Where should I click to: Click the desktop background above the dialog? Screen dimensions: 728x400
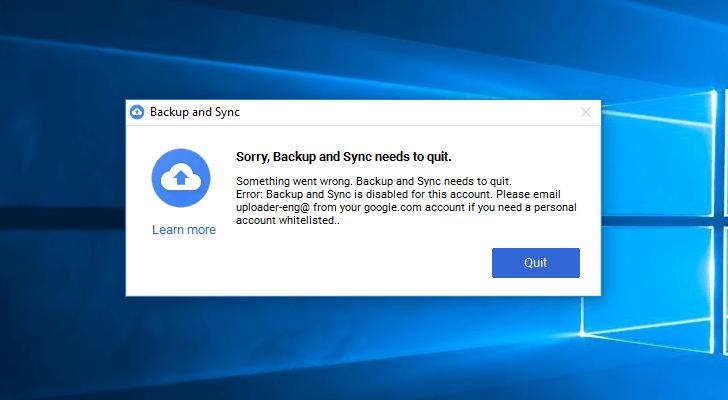[x=360, y=50]
